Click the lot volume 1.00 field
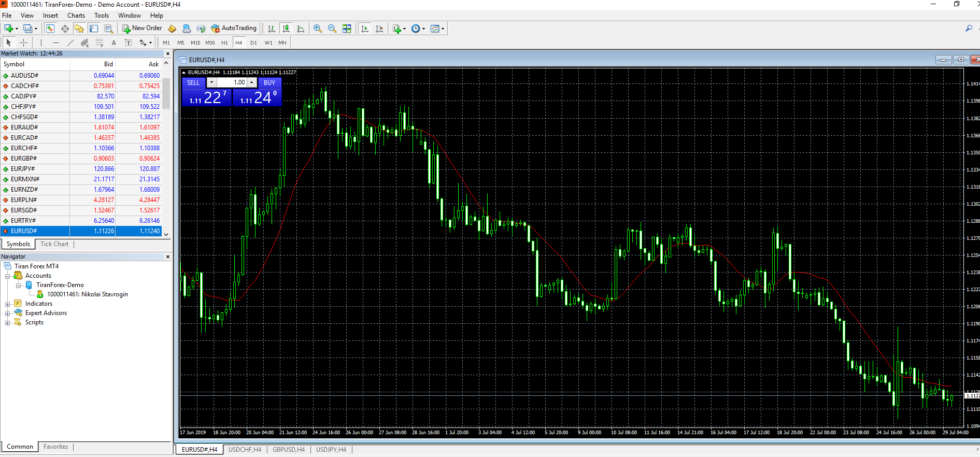 tap(232, 82)
